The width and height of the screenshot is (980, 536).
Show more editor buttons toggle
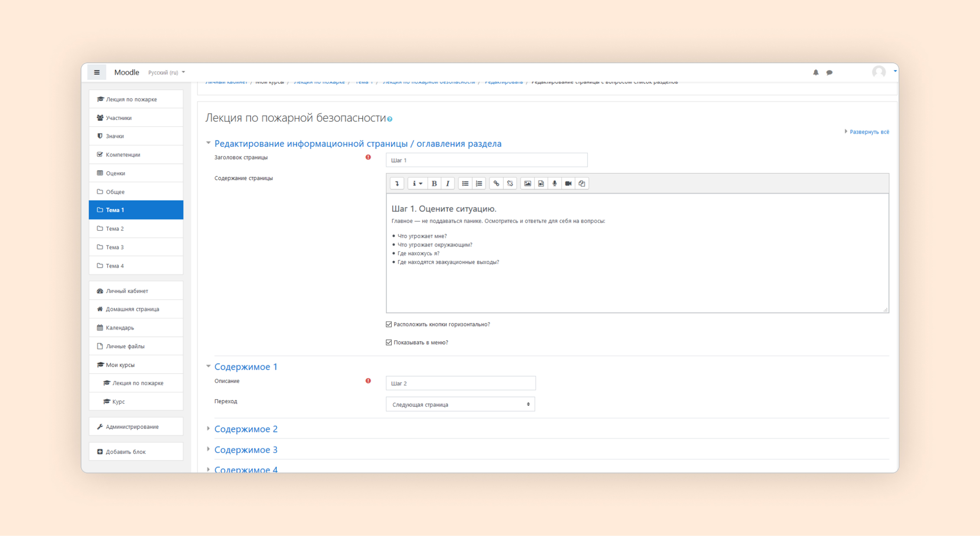coord(397,183)
